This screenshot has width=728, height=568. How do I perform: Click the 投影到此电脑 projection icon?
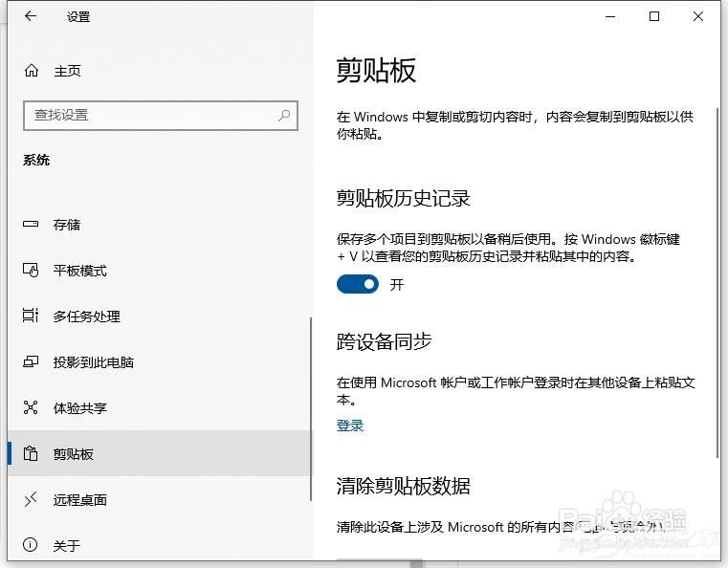click(x=31, y=361)
